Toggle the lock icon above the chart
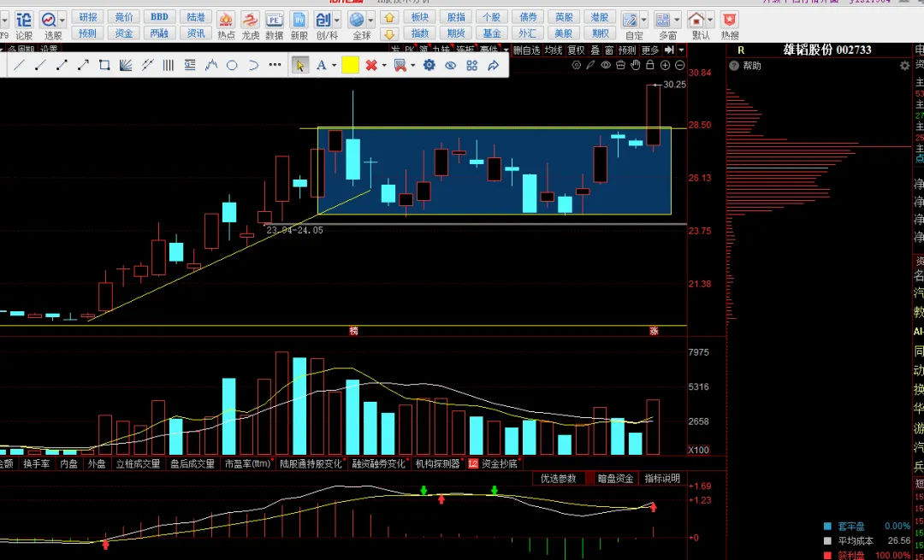Viewport: 924px width, 560px height. (650, 65)
